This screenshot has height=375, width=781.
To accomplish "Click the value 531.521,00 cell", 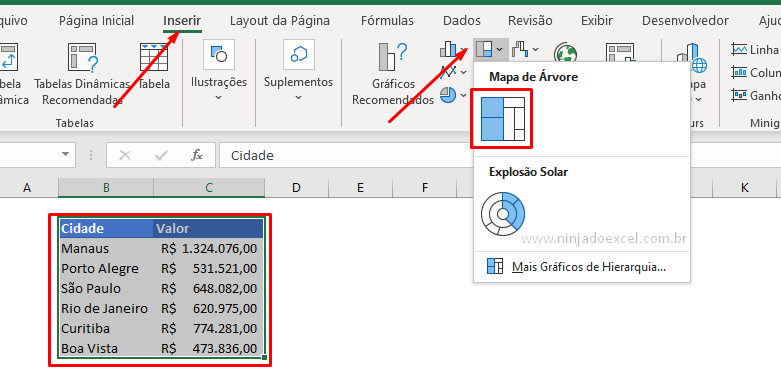I will pos(209,268).
